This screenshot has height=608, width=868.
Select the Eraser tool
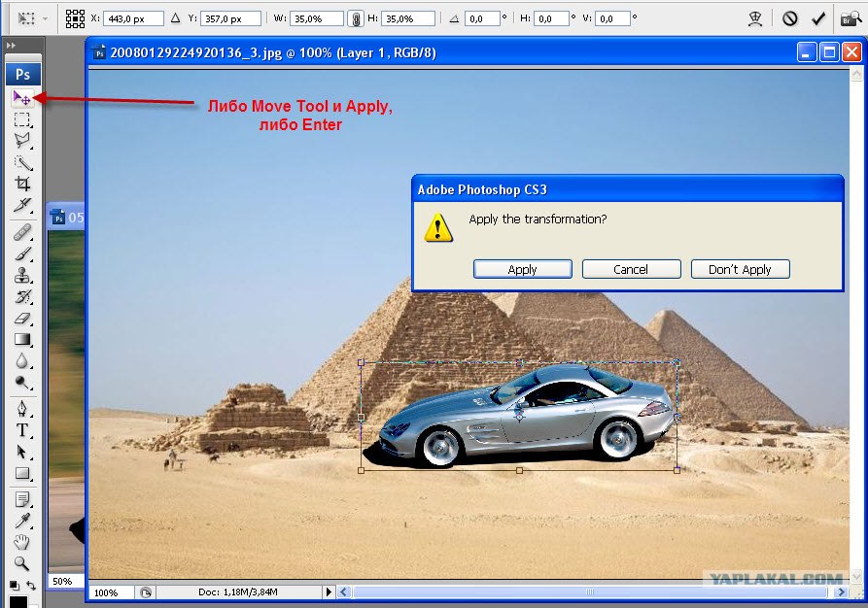[22, 319]
